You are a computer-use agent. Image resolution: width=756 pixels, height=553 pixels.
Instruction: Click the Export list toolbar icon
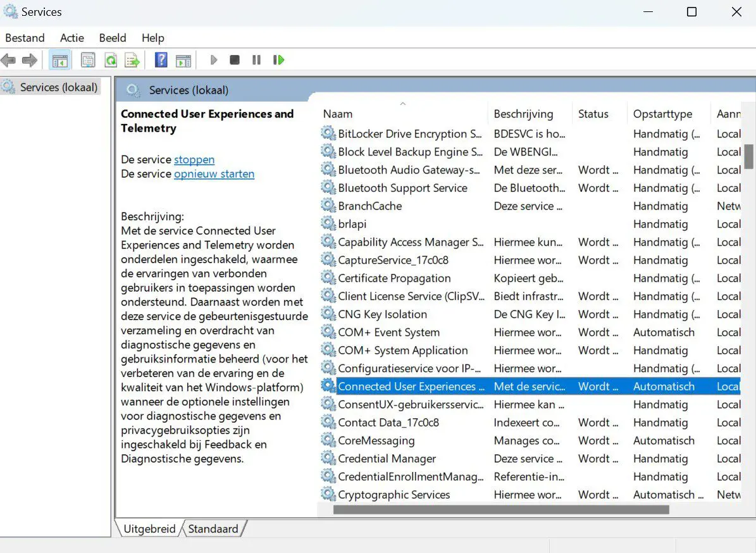(x=133, y=60)
